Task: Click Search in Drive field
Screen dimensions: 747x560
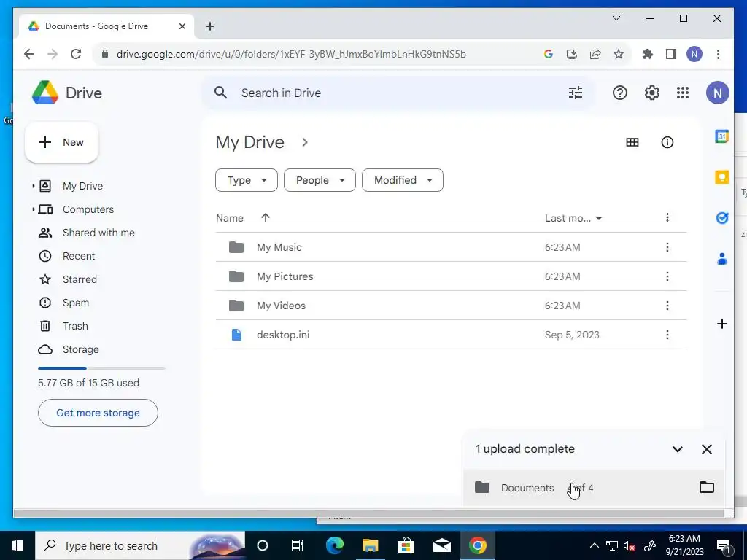Action: coord(398,93)
